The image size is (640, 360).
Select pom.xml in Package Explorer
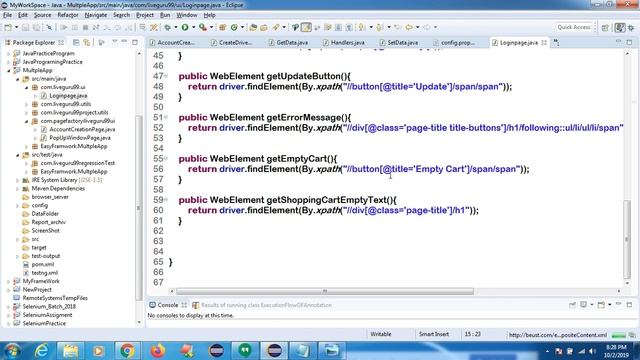coord(42,264)
